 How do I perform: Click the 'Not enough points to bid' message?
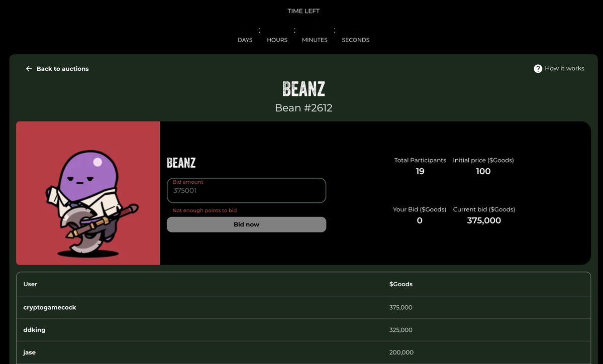click(x=205, y=210)
